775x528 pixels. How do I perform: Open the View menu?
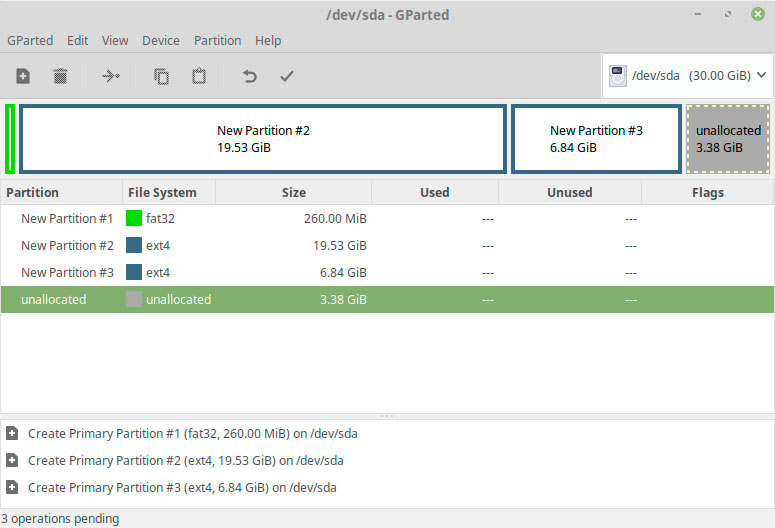coord(115,41)
